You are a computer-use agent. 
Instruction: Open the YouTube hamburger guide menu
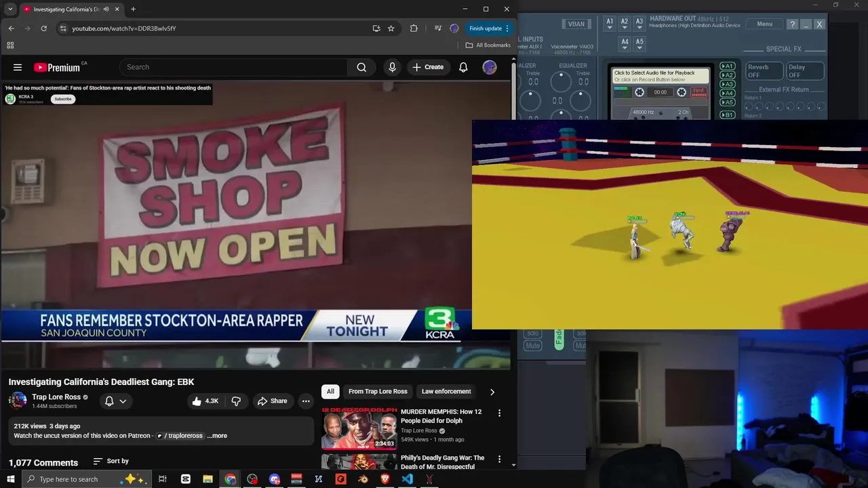[18, 67]
